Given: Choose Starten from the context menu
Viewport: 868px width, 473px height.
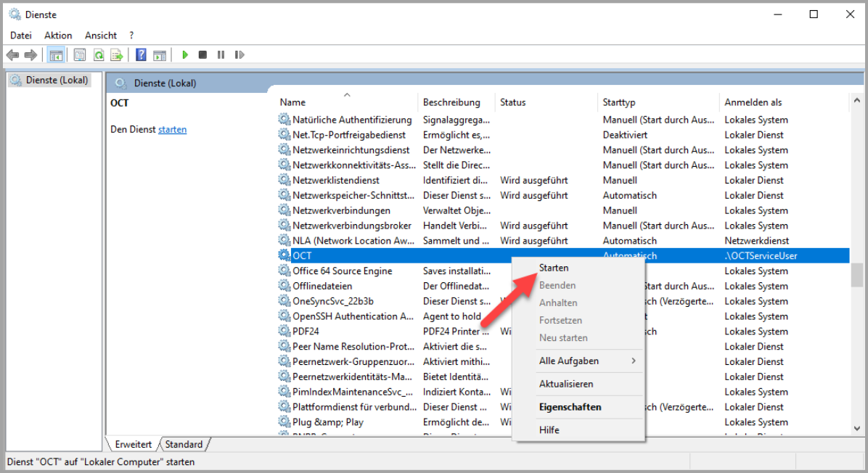Looking at the screenshot, I should [x=554, y=268].
